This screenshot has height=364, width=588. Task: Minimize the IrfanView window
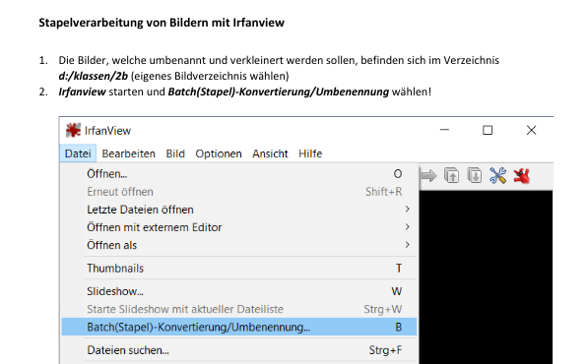(444, 130)
